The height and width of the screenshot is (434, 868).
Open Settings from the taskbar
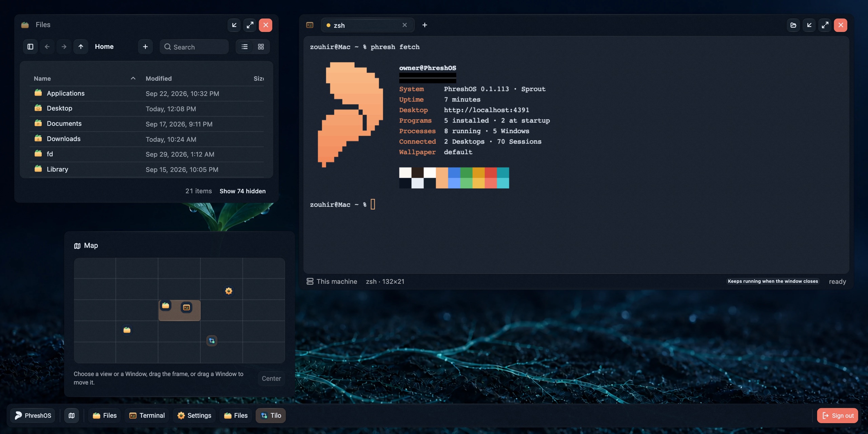pos(194,416)
